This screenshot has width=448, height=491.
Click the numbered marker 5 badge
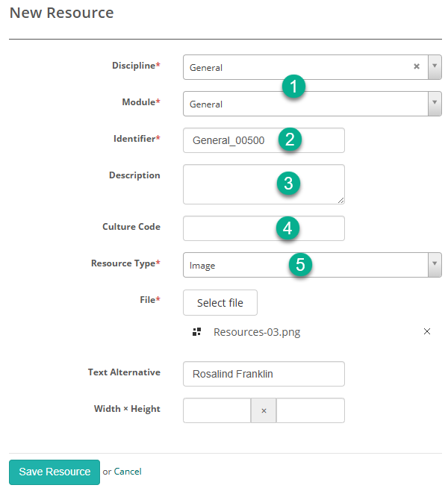pyautogui.click(x=301, y=264)
